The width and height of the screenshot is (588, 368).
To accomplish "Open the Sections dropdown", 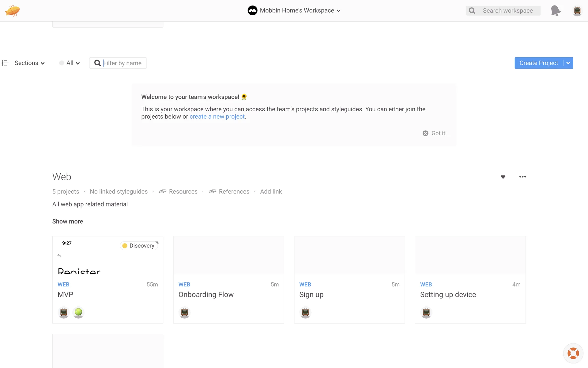I will pyautogui.click(x=29, y=63).
